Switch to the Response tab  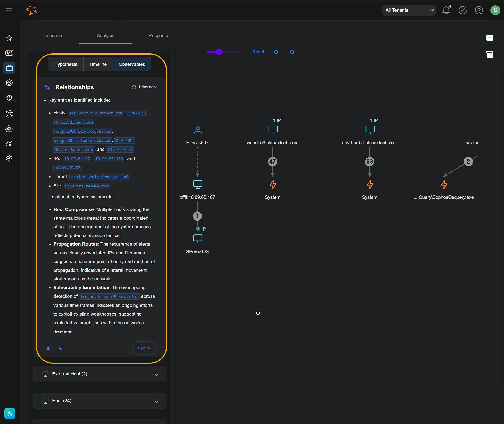pyautogui.click(x=159, y=36)
